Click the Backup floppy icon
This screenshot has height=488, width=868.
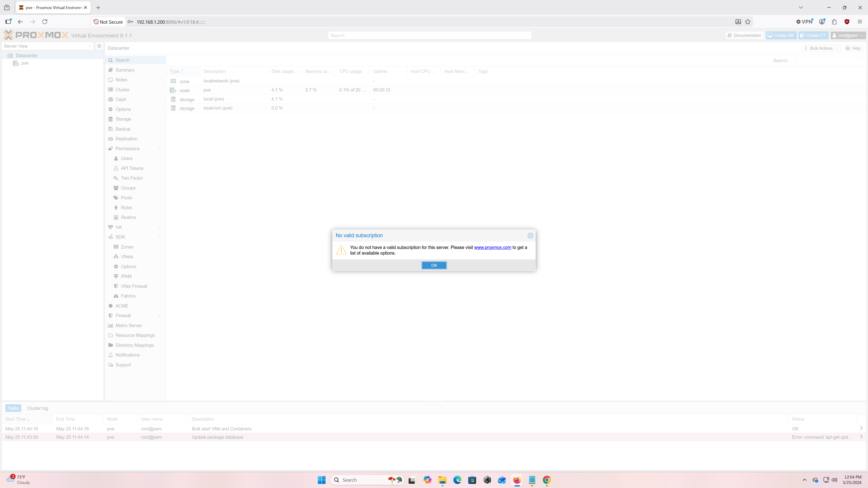point(111,129)
